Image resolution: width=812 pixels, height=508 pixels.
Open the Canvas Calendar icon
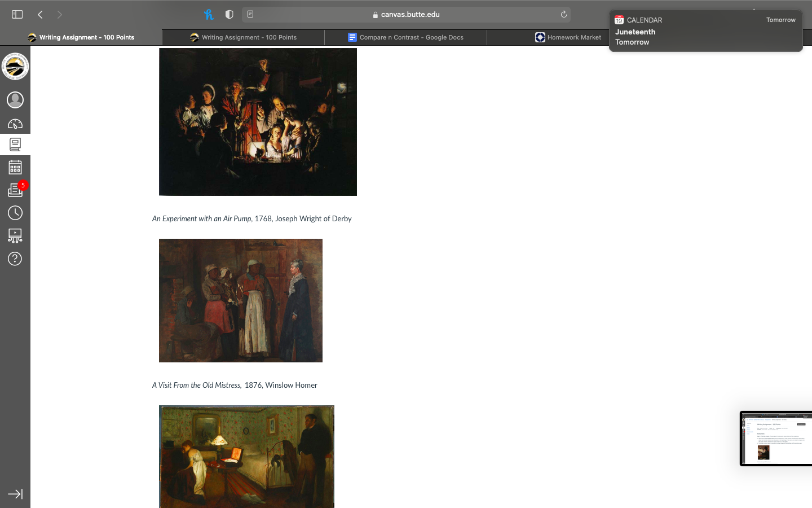click(x=15, y=167)
